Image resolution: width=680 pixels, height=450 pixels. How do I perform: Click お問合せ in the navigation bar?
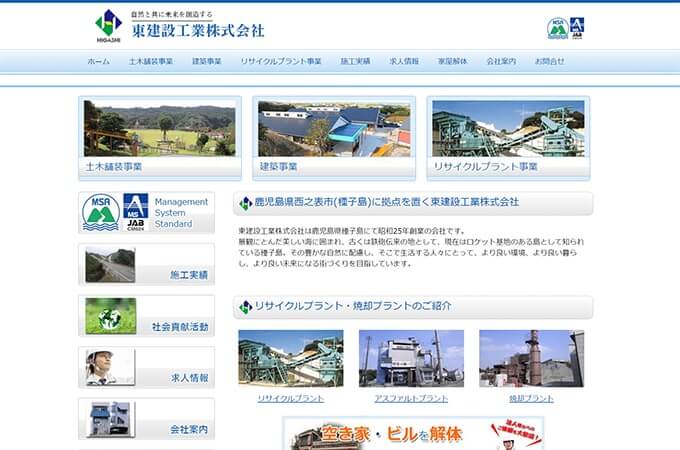(x=549, y=61)
